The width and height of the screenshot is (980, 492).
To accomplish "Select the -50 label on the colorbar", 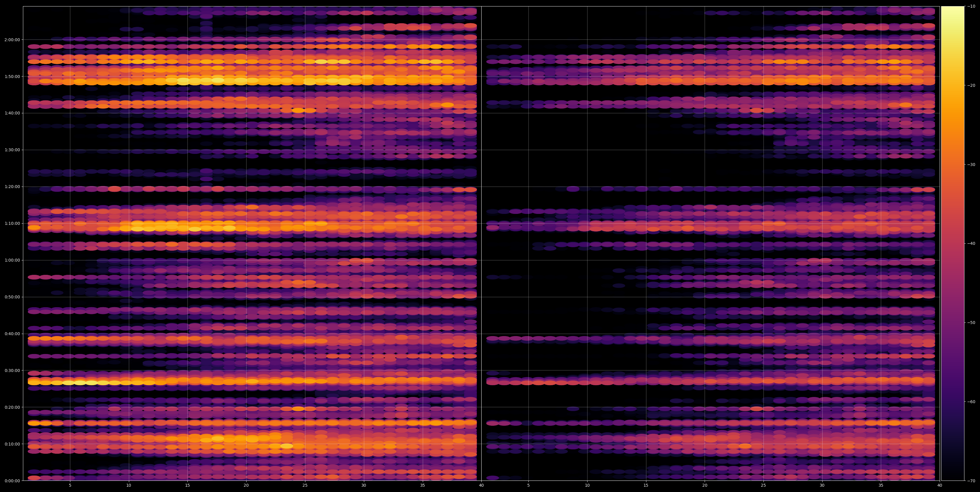I will click(x=971, y=322).
